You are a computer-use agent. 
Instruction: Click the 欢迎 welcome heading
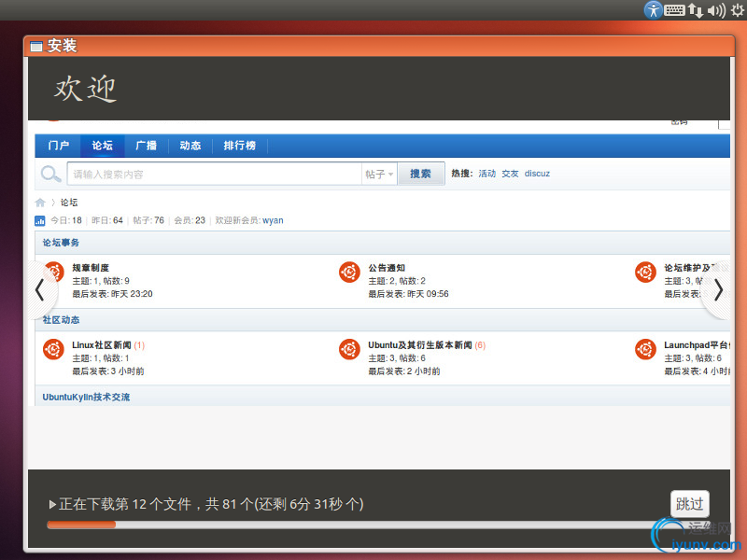[85, 89]
